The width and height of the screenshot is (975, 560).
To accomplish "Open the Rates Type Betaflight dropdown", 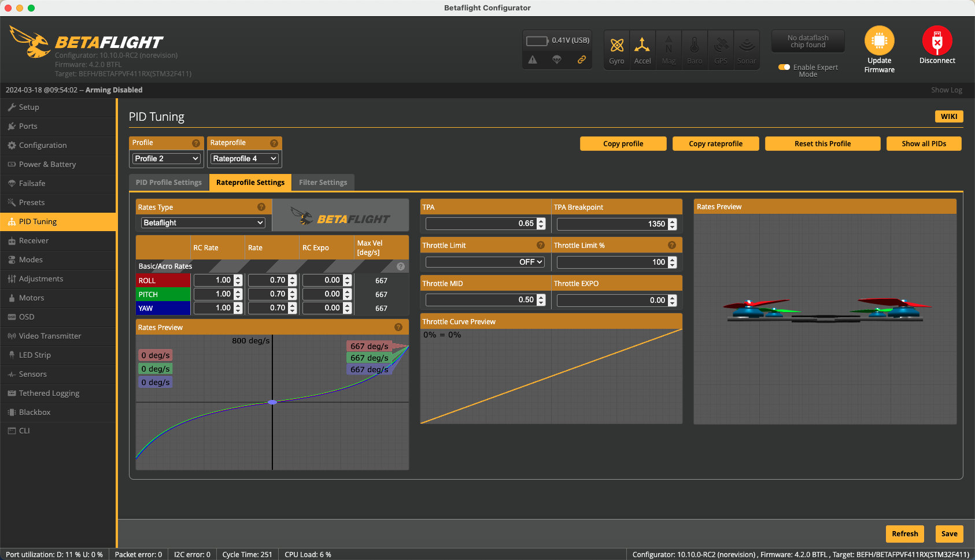I will (x=203, y=222).
